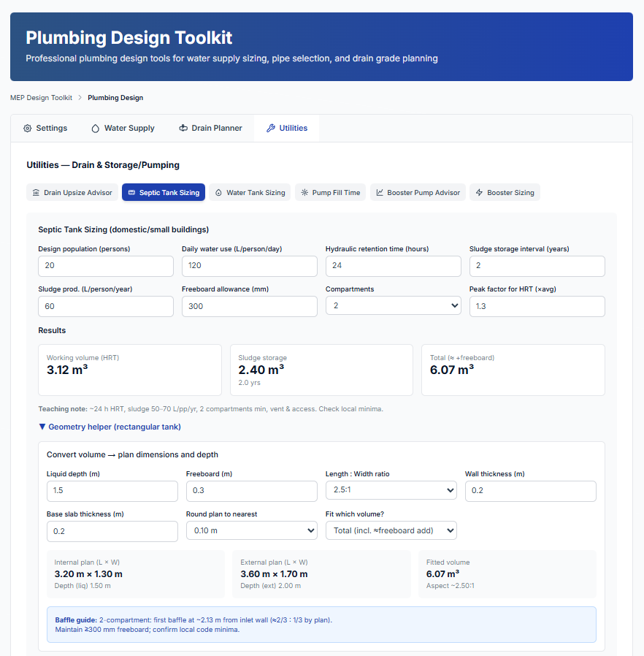Collapse the Geometry helper section
The width and height of the screenshot is (644, 656).
tap(110, 427)
